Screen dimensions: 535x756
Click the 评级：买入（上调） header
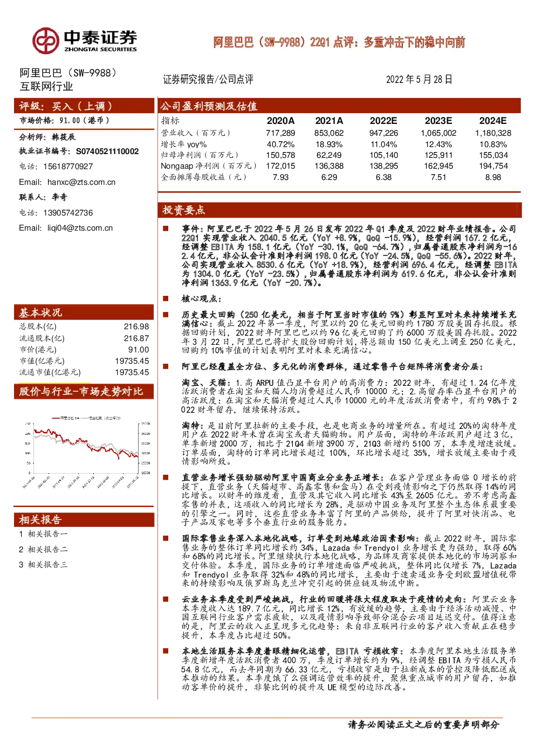(x=84, y=106)
